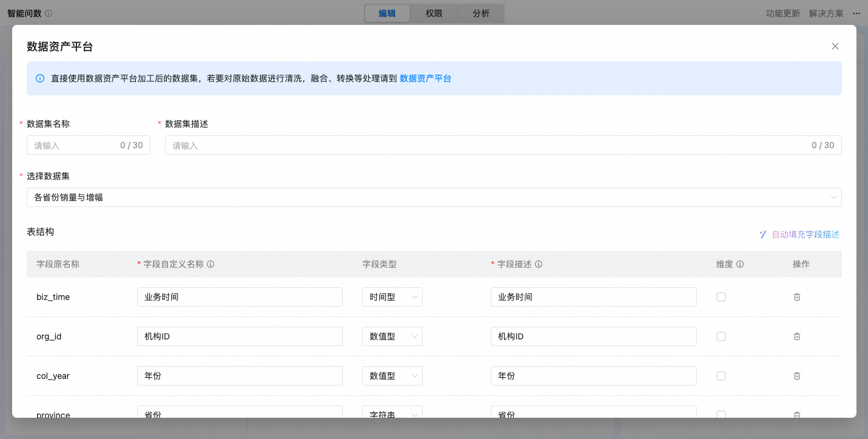Viewport: 868px width, 439px height.
Task: Edit description field for biz_time row
Action: [594, 297]
